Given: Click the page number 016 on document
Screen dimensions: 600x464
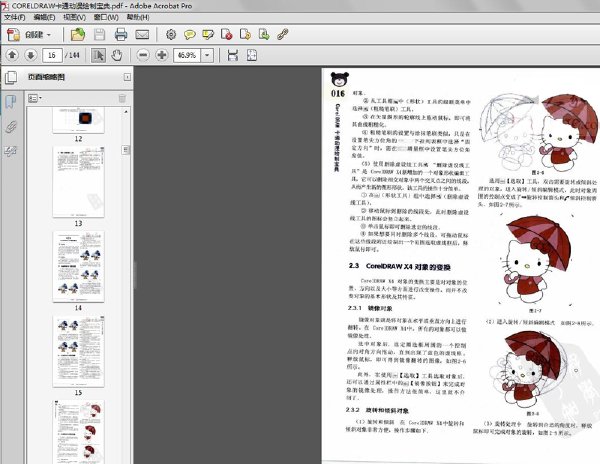Looking at the screenshot, I should (x=338, y=94).
